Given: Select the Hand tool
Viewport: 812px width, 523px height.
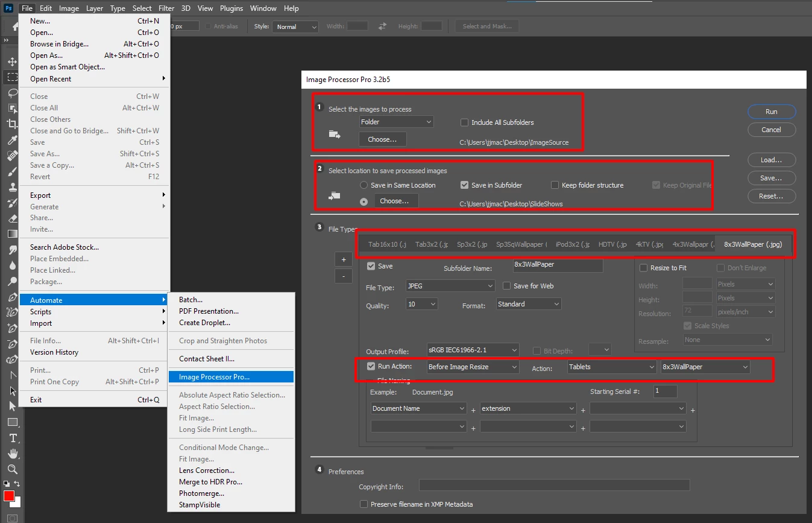Looking at the screenshot, I should [12, 454].
